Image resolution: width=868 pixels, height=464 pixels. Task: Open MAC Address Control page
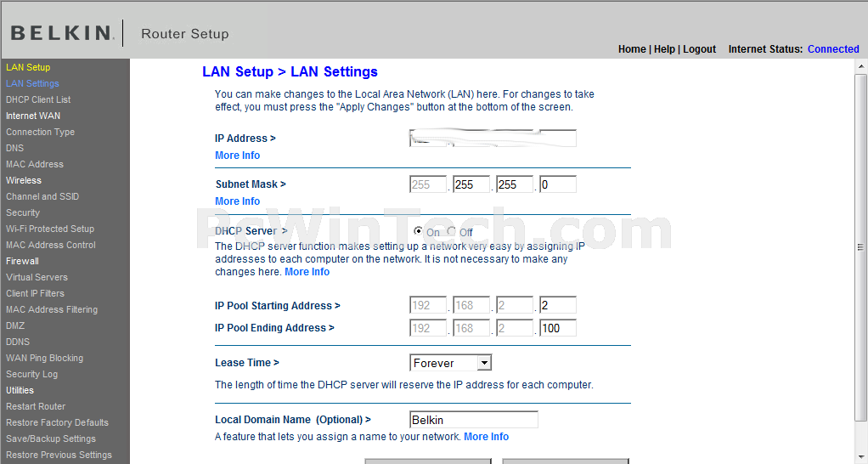[51, 245]
